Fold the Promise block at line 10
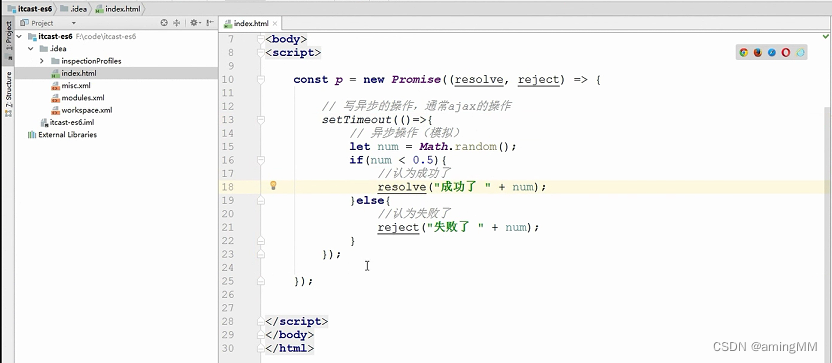832x363 pixels. [x=260, y=80]
